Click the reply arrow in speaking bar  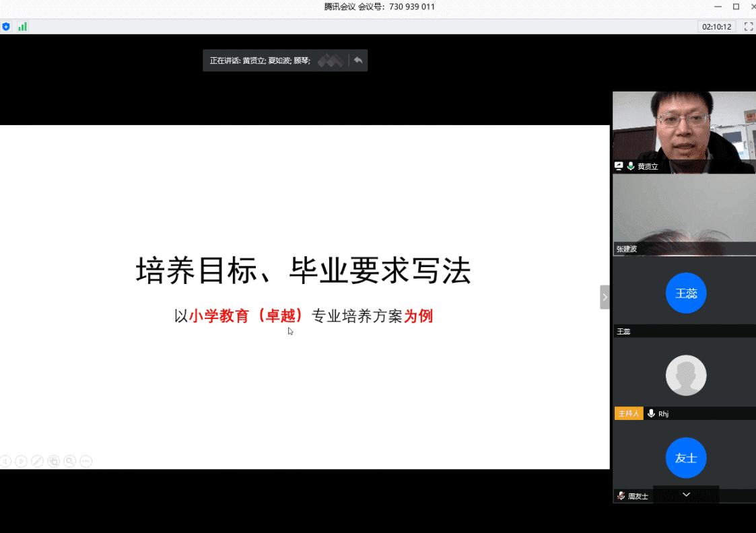pos(358,61)
